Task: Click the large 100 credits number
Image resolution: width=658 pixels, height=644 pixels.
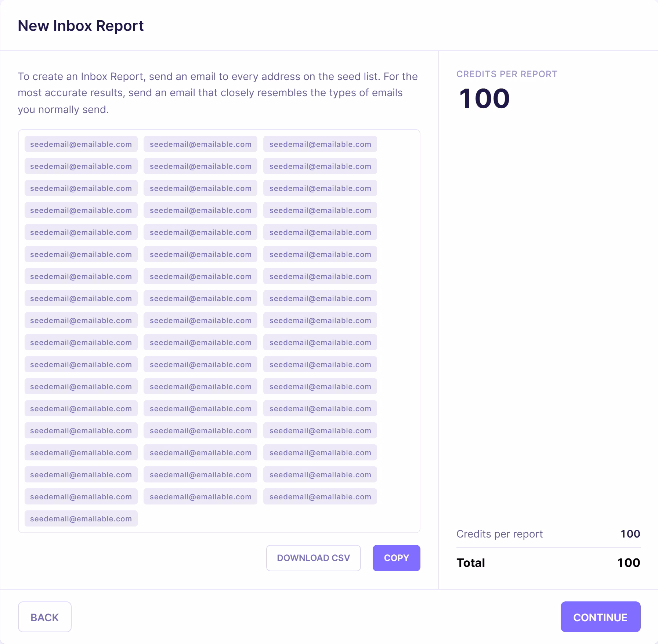Action: pyautogui.click(x=484, y=98)
